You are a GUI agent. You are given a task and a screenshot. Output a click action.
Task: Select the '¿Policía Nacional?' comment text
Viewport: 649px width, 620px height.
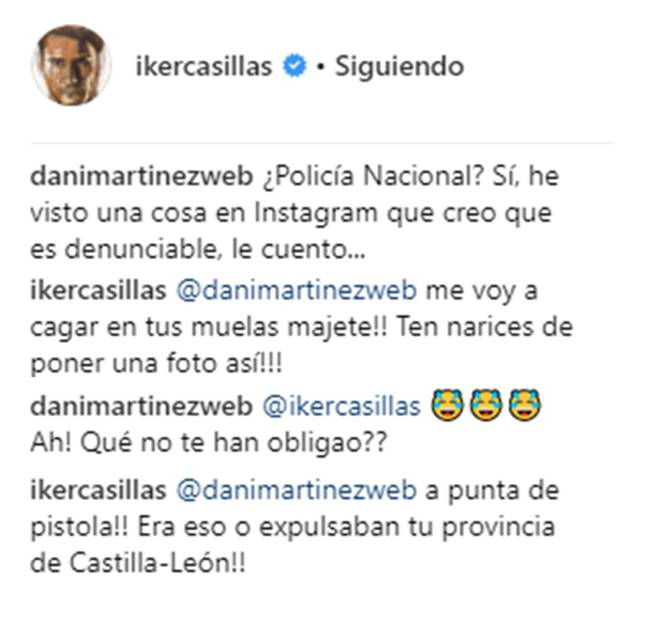(373, 177)
